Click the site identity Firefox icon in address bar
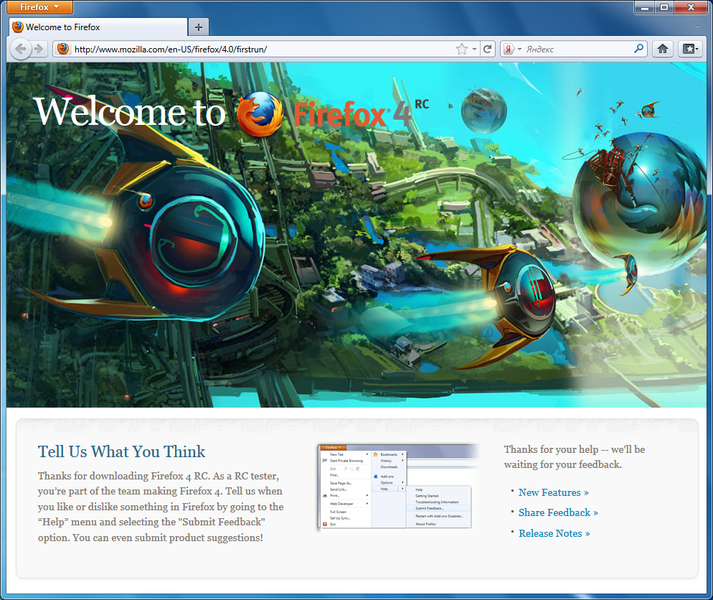The height and width of the screenshot is (600, 713). [63, 49]
